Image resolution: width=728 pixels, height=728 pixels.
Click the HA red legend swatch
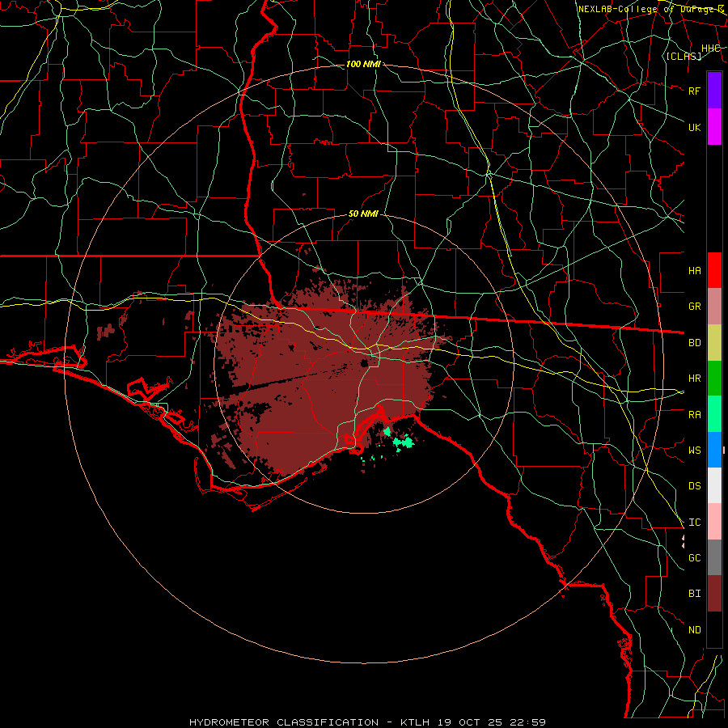pyautogui.click(x=714, y=270)
